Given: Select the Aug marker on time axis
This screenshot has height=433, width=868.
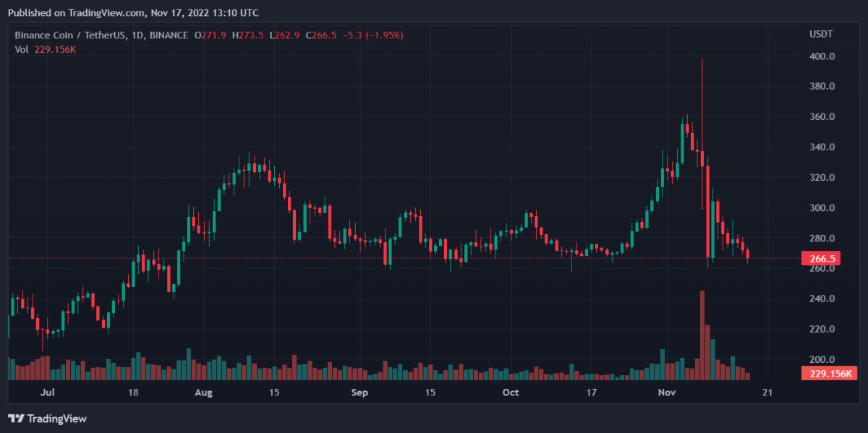Looking at the screenshot, I should click(204, 393).
